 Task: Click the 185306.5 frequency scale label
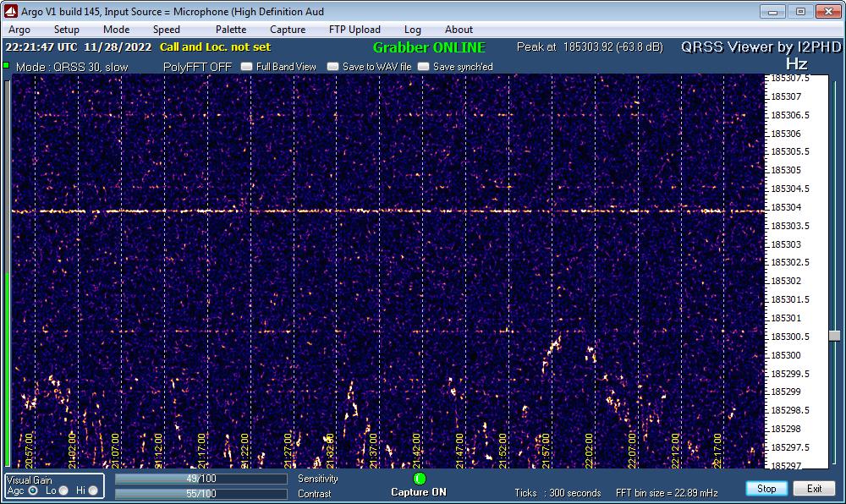[x=790, y=115]
